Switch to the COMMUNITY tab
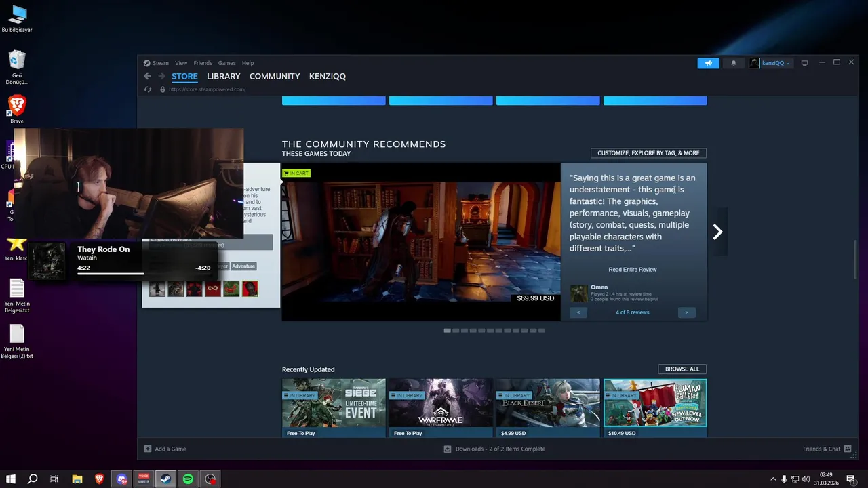 tap(275, 77)
